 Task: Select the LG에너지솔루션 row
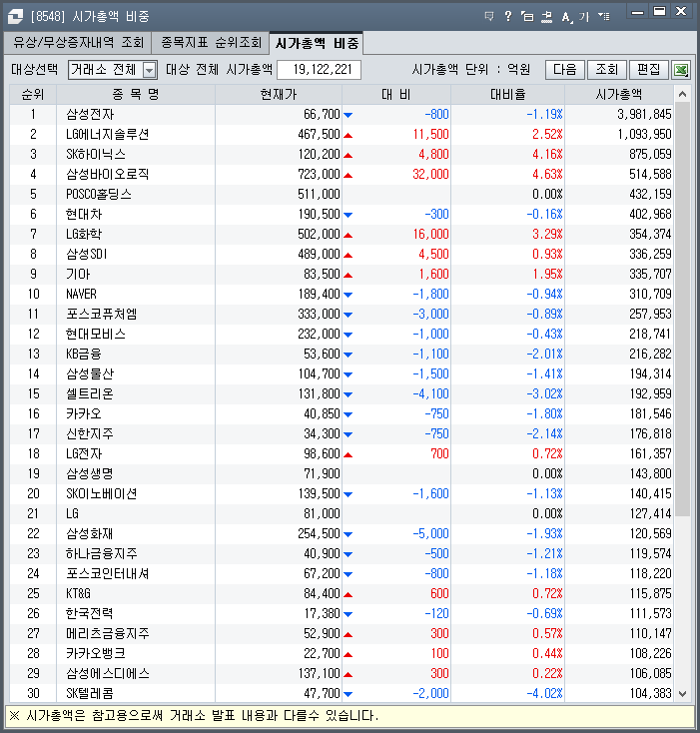point(342,135)
